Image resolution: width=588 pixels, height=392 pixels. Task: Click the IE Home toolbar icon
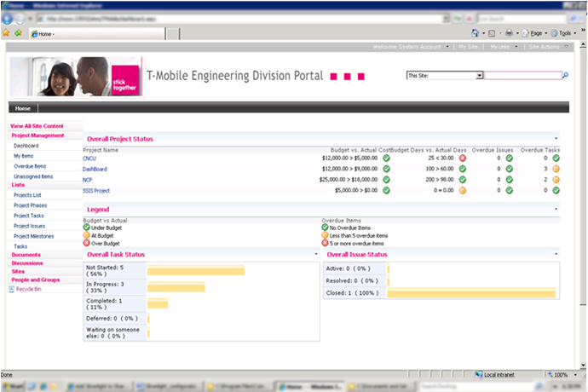click(x=476, y=33)
